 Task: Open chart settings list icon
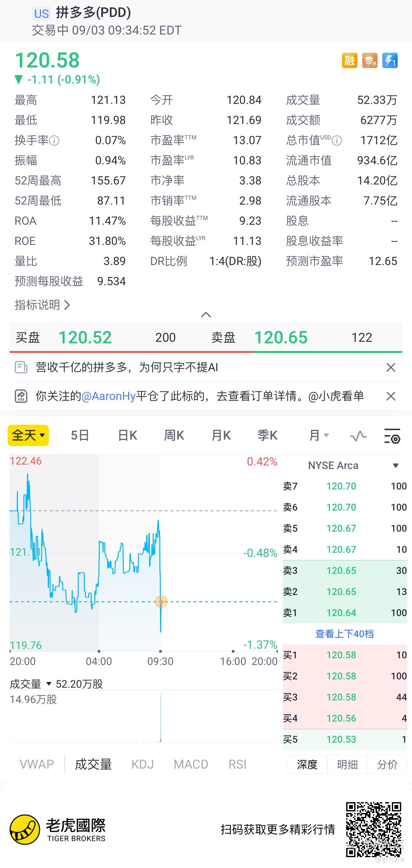pos(392,436)
